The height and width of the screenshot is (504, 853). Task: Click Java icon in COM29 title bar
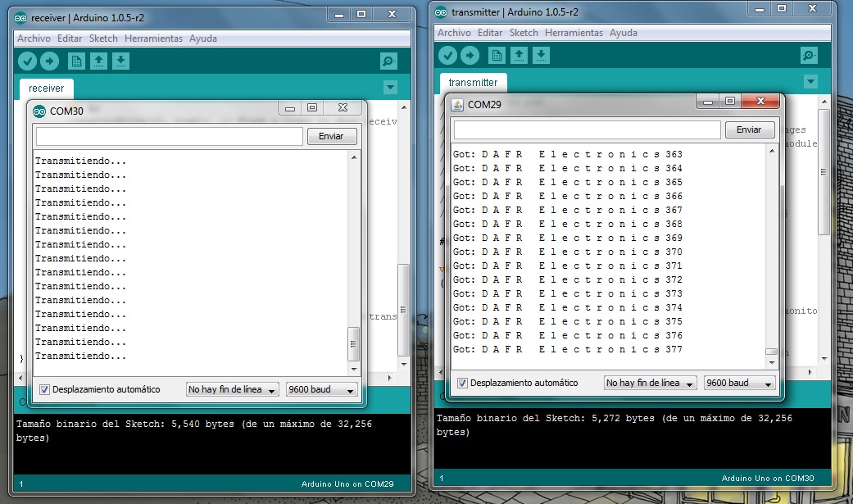tap(457, 105)
